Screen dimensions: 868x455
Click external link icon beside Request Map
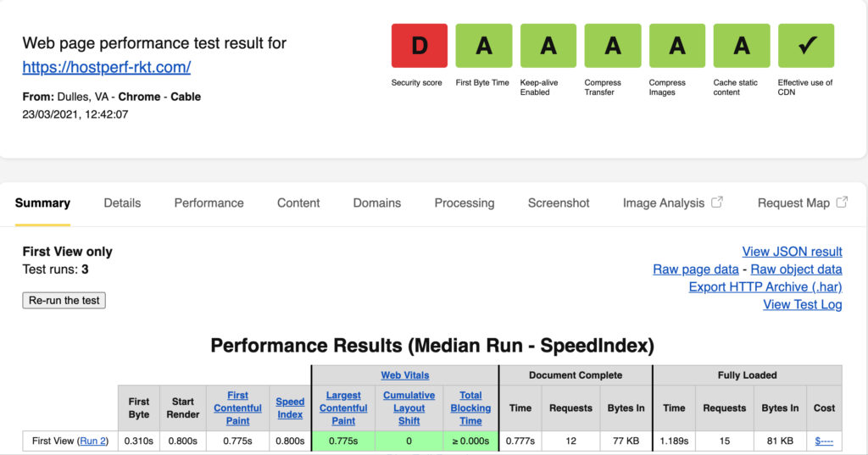tap(842, 202)
